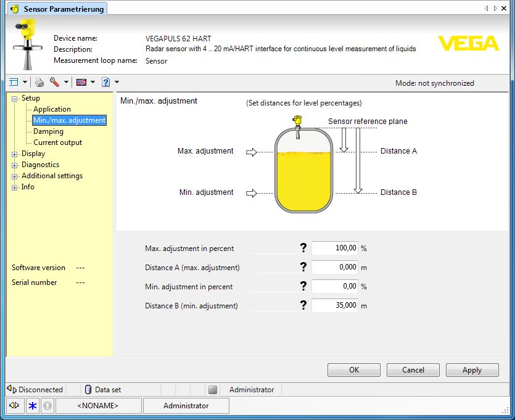Click the right tab scroll arrow
Viewport: 515px width, 420px height.
coord(495,9)
